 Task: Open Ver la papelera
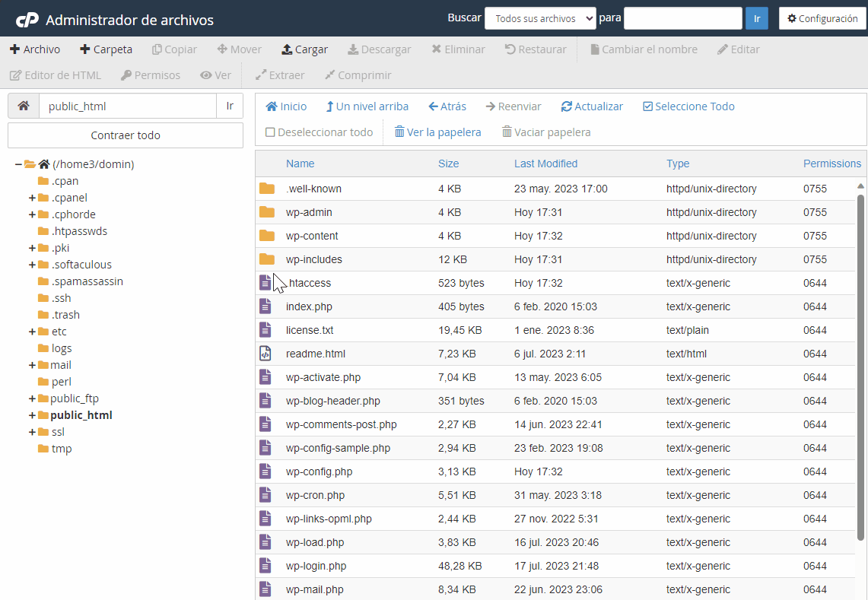pos(437,132)
